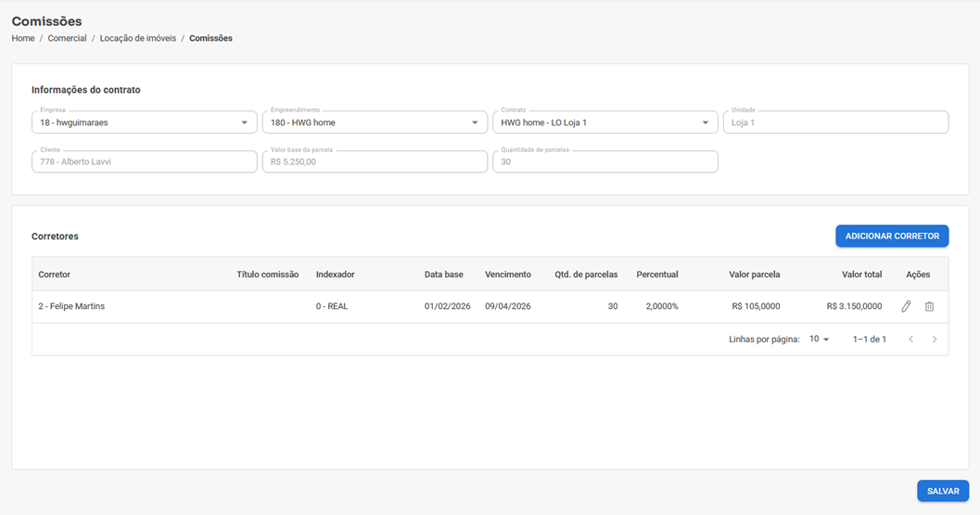Delete the Felipe Martins commission row
Screen dimensions: 980x515
[929, 306]
